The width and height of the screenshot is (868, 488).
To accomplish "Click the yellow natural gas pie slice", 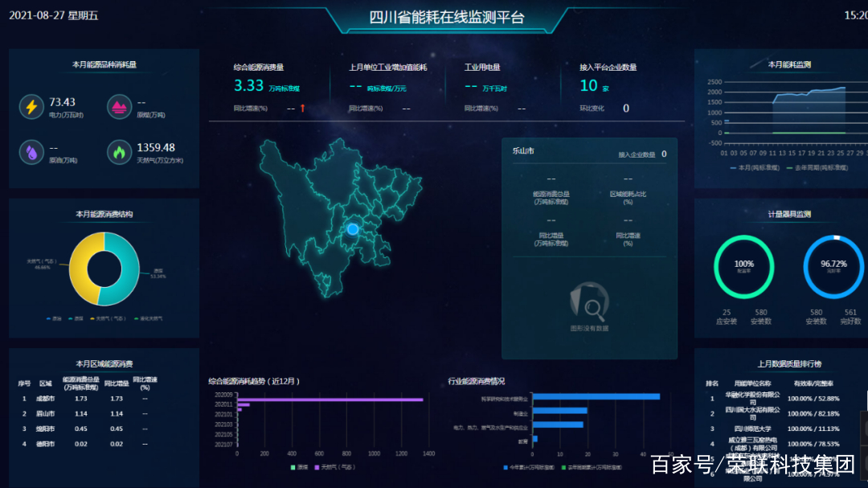I will 79,269.
